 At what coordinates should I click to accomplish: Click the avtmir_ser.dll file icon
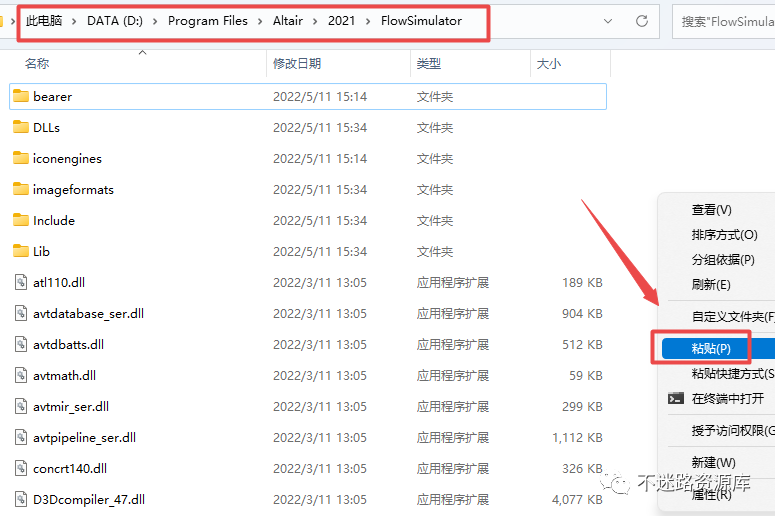(x=21, y=406)
